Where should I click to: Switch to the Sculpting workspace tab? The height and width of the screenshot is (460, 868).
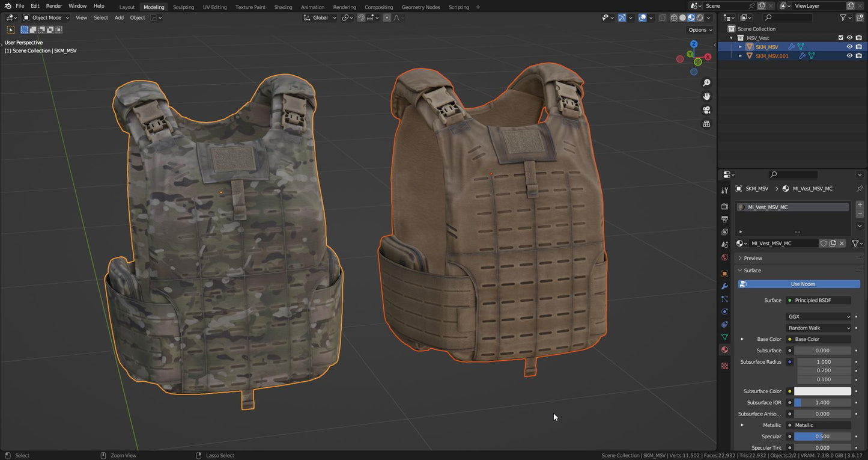[183, 7]
